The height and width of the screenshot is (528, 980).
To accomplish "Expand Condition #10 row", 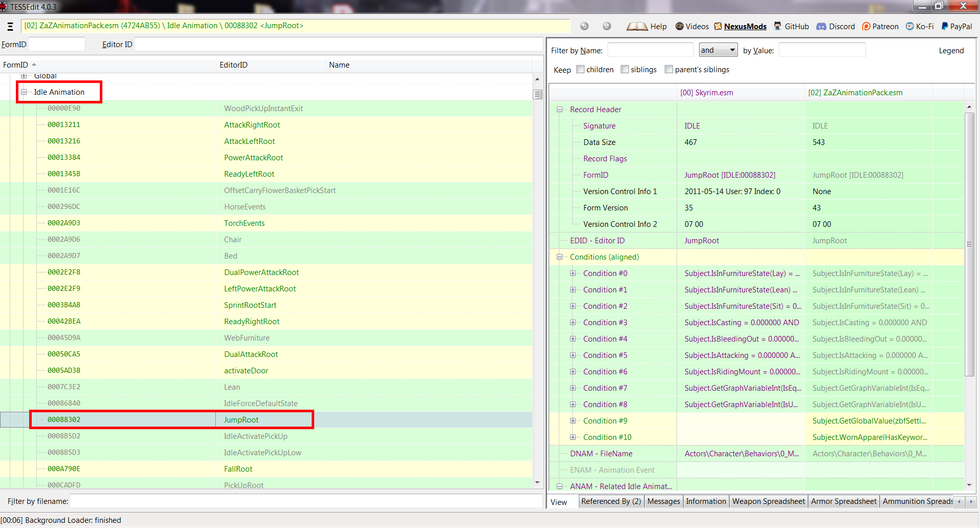I will (x=573, y=437).
